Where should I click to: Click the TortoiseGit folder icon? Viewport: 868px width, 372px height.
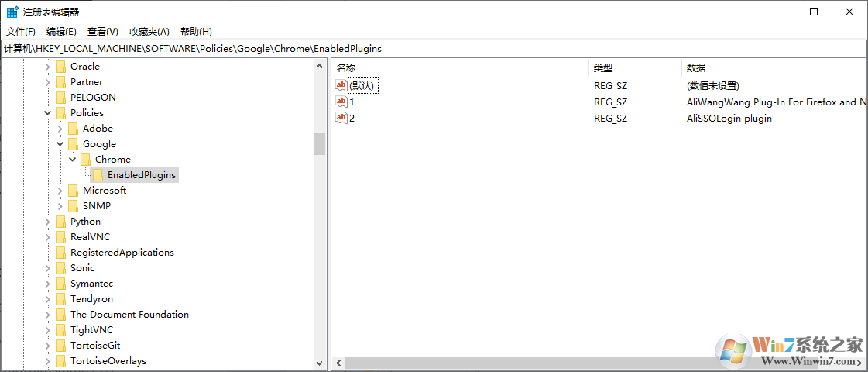[x=60, y=346]
